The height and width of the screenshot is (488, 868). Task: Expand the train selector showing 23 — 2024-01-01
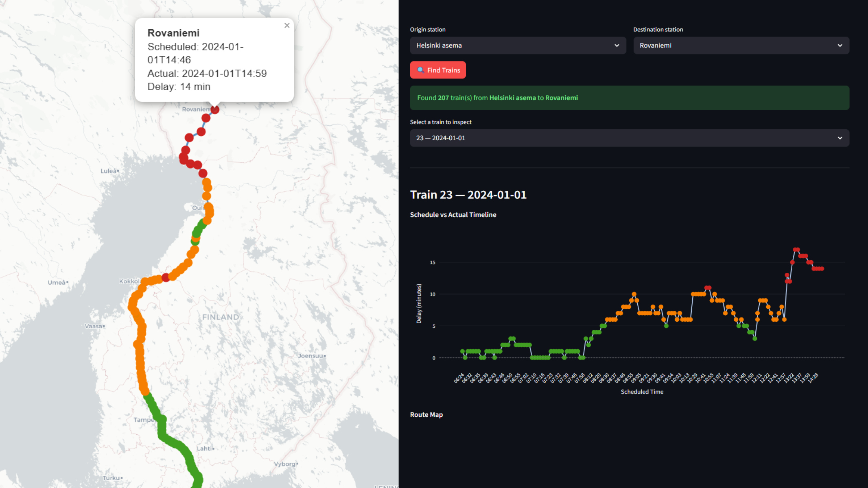pyautogui.click(x=630, y=138)
